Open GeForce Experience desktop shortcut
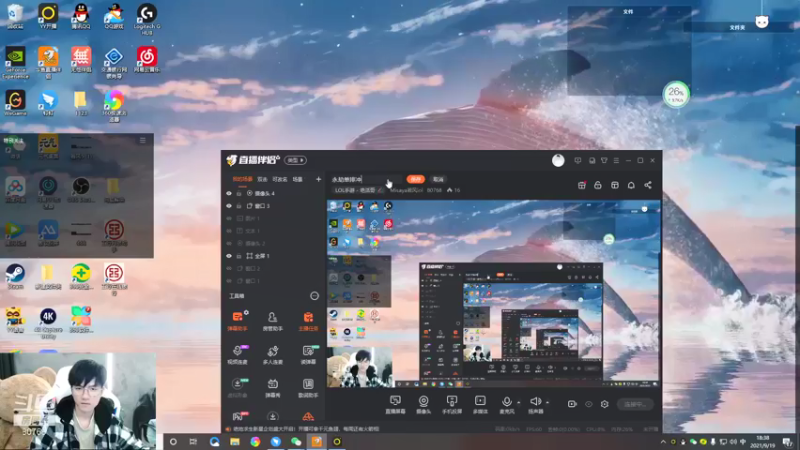The width and height of the screenshot is (800, 450). click(15, 63)
